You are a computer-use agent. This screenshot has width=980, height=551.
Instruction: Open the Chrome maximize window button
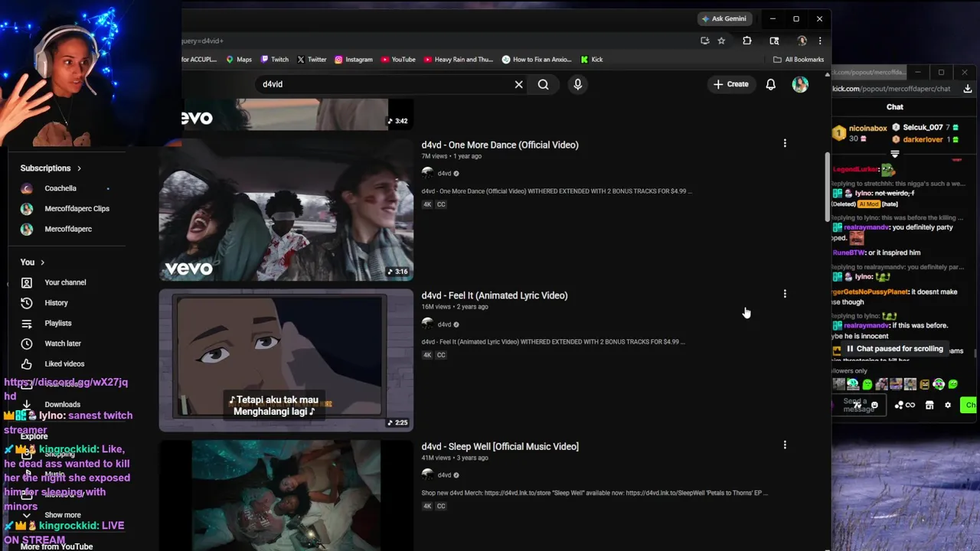[796, 18]
